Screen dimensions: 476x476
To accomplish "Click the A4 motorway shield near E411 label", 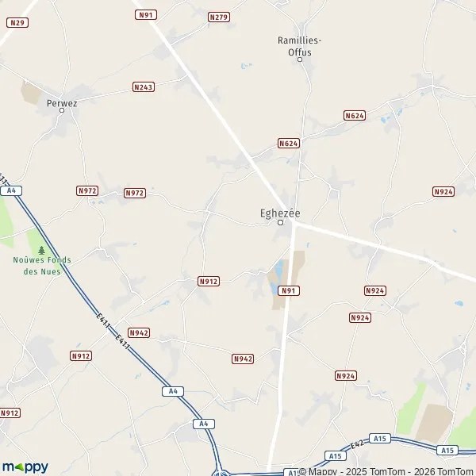I will (11, 190).
